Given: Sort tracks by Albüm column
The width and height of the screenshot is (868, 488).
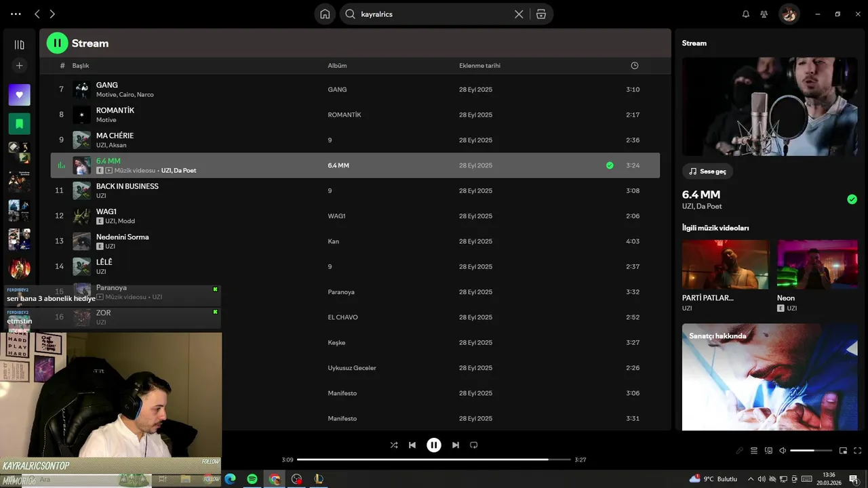Looking at the screenshot, I should tap(337, 66).
